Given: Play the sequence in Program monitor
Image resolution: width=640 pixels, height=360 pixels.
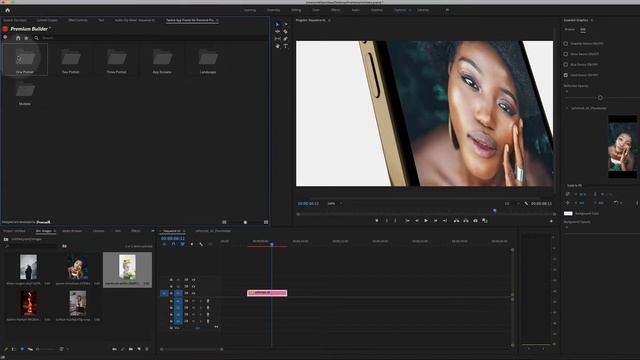Looking at the screenshot, I should (426, 221).
